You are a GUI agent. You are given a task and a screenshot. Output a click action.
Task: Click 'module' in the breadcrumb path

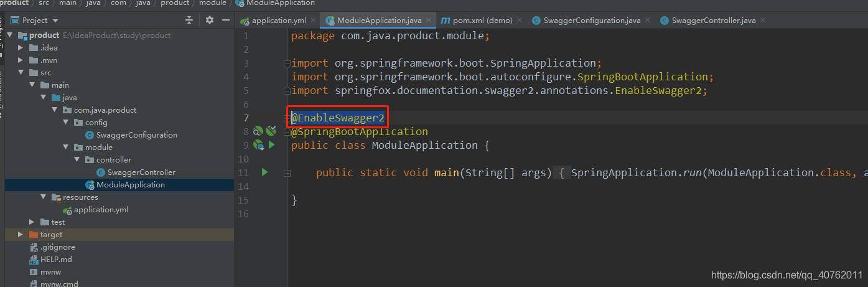click(213, 3)
